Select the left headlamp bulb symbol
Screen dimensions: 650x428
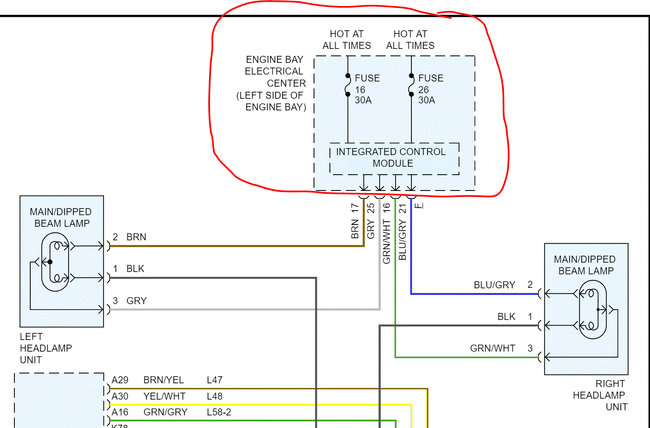pyautogui.click(x=55, y=262)
